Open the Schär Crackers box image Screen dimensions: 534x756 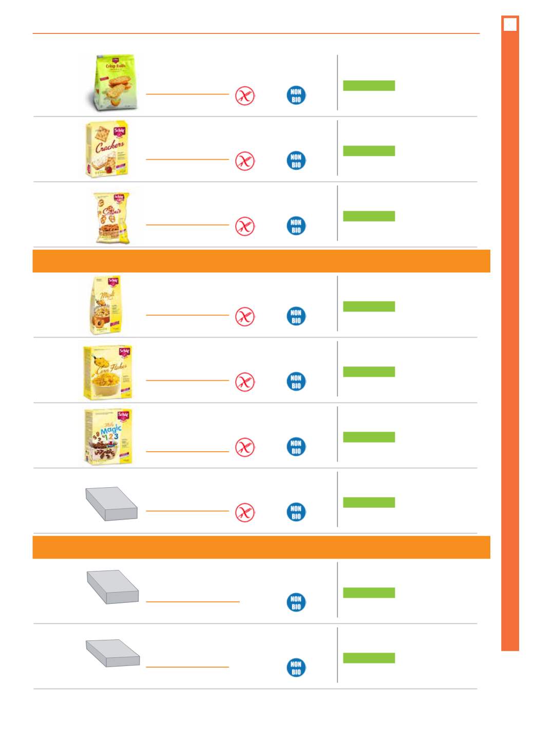pos(107,149)
